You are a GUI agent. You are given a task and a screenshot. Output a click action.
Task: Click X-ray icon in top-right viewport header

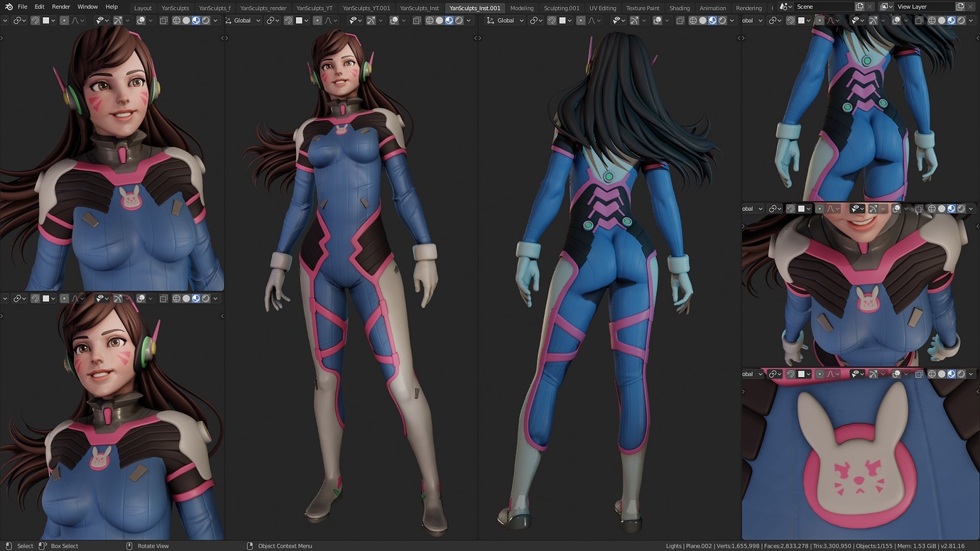click(920, 21)
